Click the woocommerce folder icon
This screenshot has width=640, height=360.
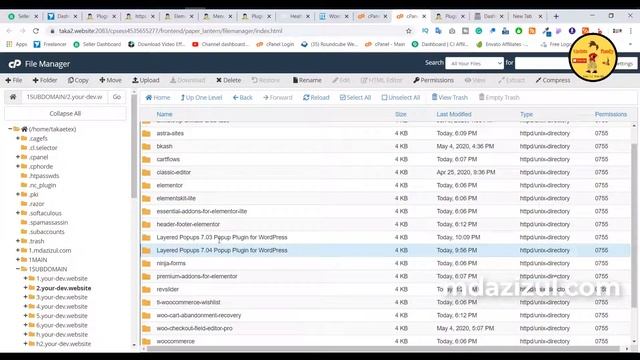point(146,341)
